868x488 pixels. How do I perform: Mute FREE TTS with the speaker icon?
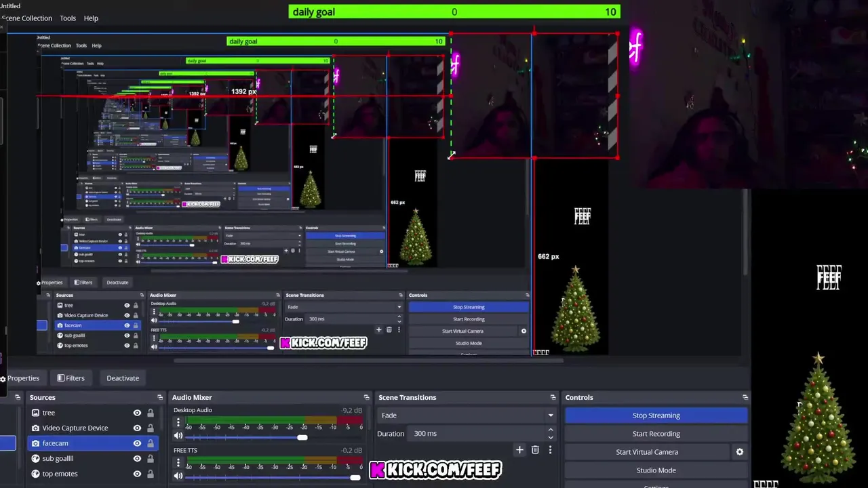(178, 476)
